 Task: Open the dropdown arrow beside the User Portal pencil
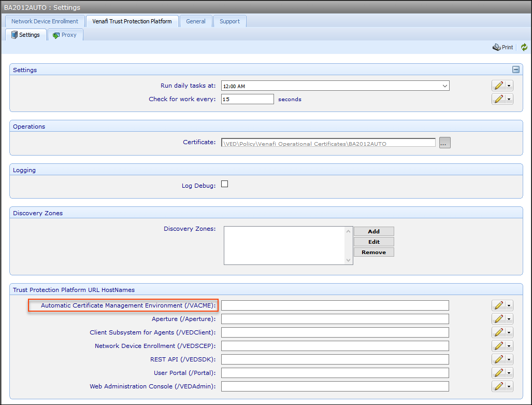[509, 372]
